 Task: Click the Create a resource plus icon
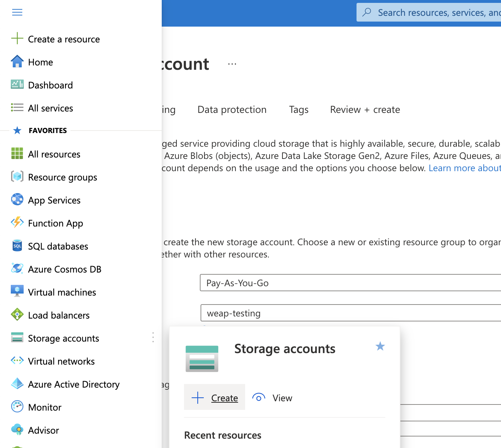coord(17,38)
